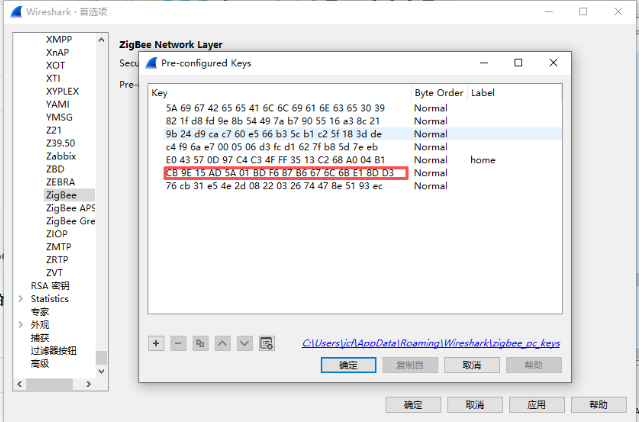Select ZIOP in the protocol list
Screen dimensions: 639x422
point(57,234)
